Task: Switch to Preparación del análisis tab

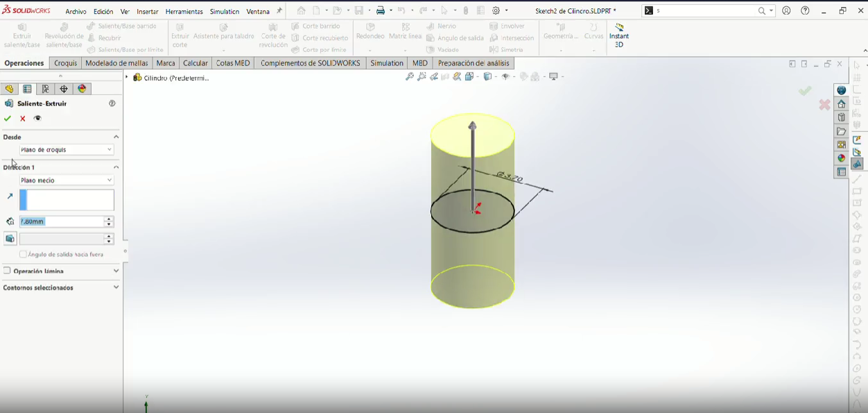Action: (474, 63)
